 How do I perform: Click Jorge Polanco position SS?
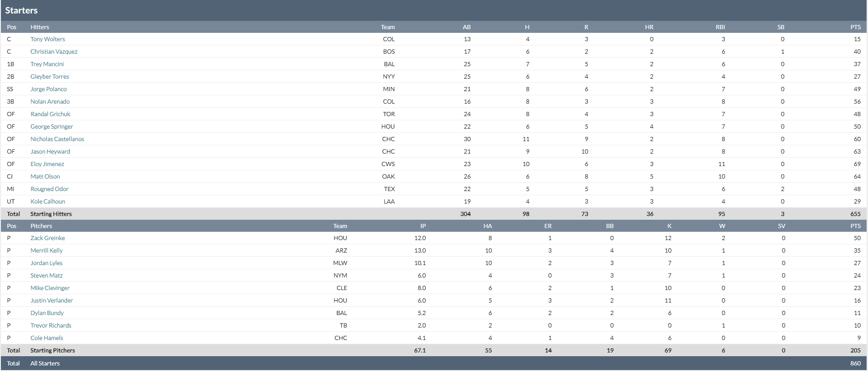tap(10, 89)
